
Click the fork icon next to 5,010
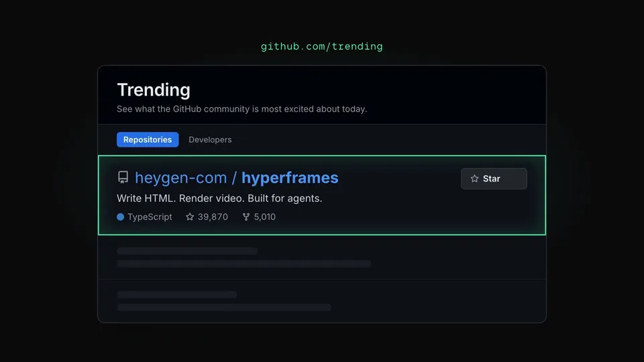tap(246, 217)
